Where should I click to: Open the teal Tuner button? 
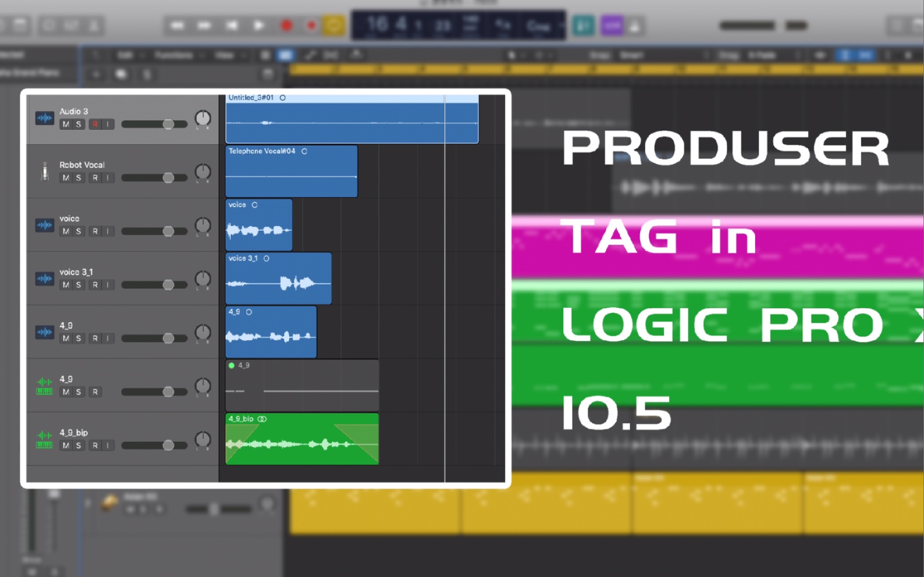coord(584,25)
